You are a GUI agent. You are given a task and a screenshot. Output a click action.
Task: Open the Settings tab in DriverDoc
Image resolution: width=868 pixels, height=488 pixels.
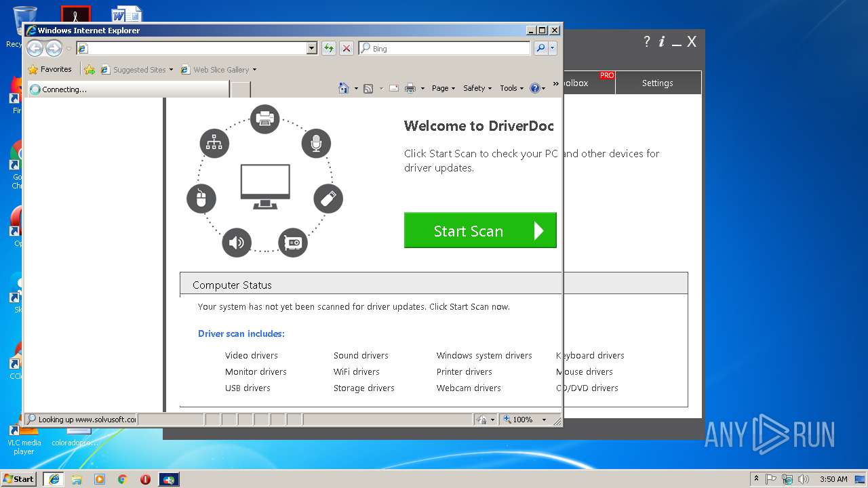[x=657, y=83]
